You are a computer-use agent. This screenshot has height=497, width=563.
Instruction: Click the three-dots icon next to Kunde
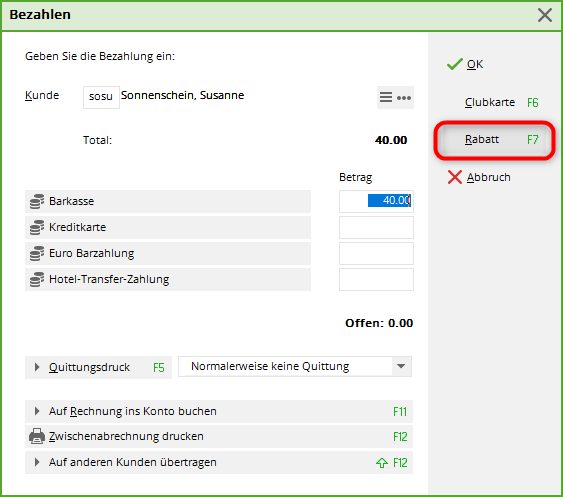(404, 98)
